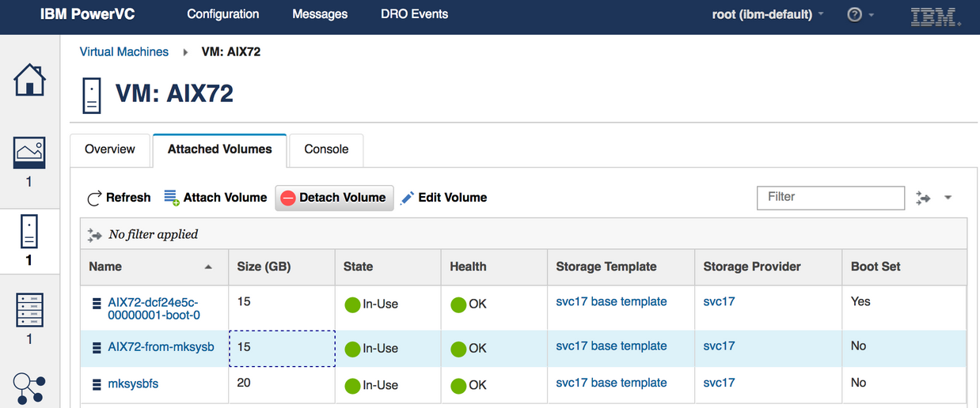This screenshot has width=980, height=408.
Task: Click the State column header
Action: tap(388, 266)
